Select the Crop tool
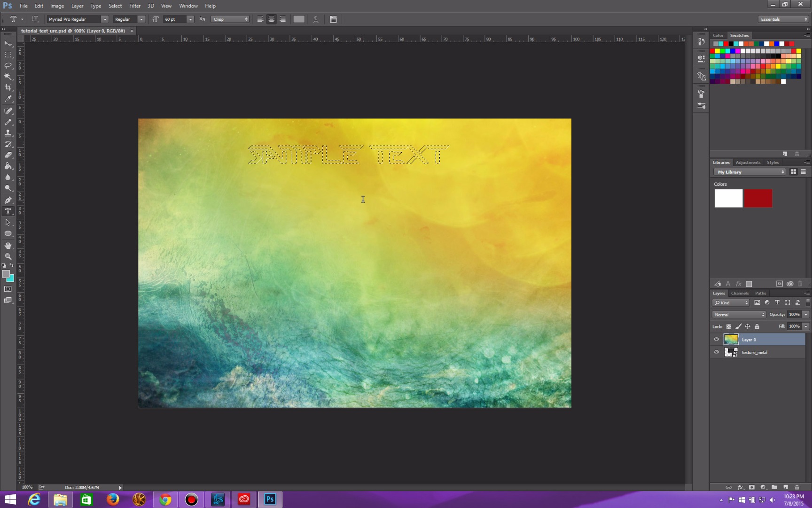Screen dimensions: 812x508 click(8, 87)
